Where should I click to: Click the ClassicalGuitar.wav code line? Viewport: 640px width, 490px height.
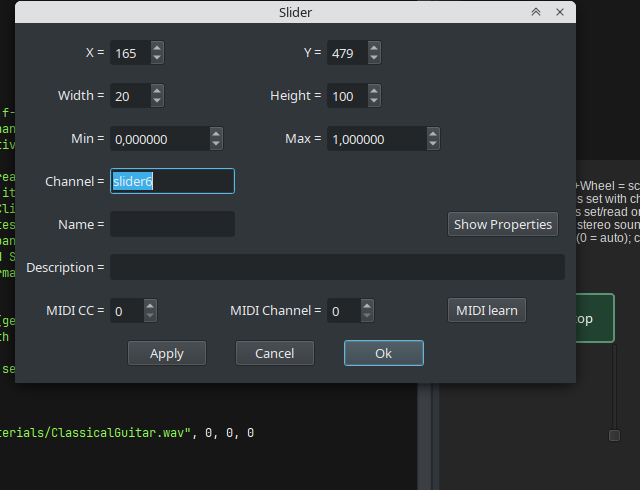(x=127, y=432)
